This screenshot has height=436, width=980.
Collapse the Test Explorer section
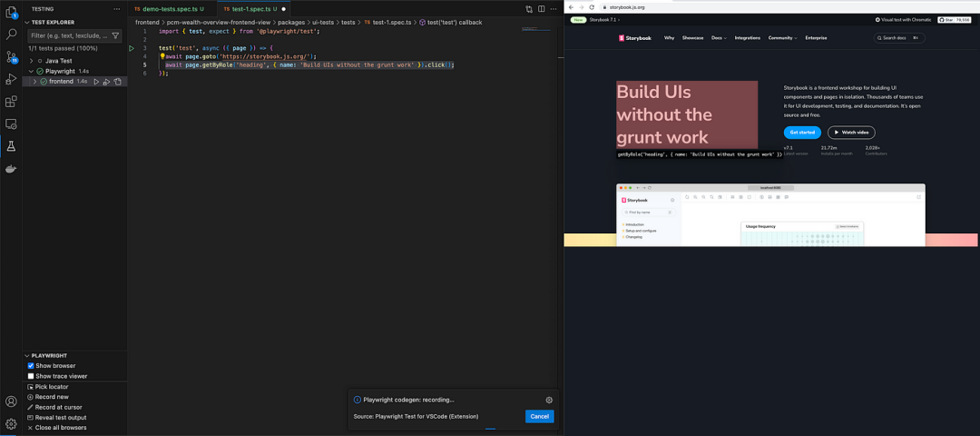click(27, 23)
